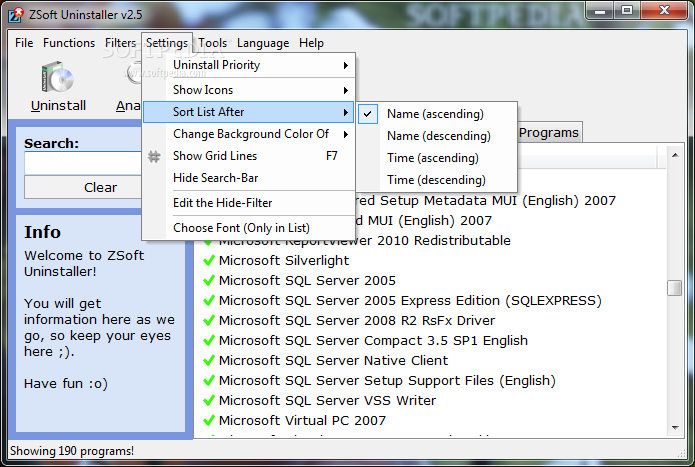
Task: Toggle Show Grid Lines menu entry
Action: pos(248,156)
